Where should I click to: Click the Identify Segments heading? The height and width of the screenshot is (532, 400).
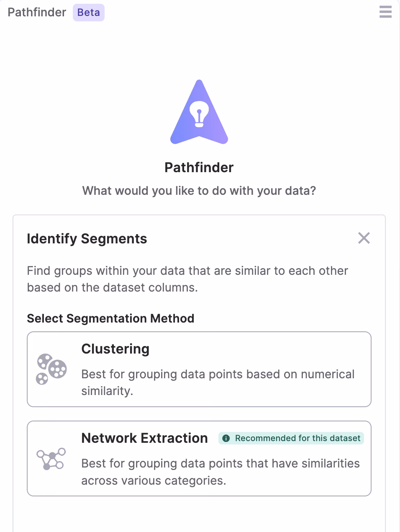(x=87, y=239)
